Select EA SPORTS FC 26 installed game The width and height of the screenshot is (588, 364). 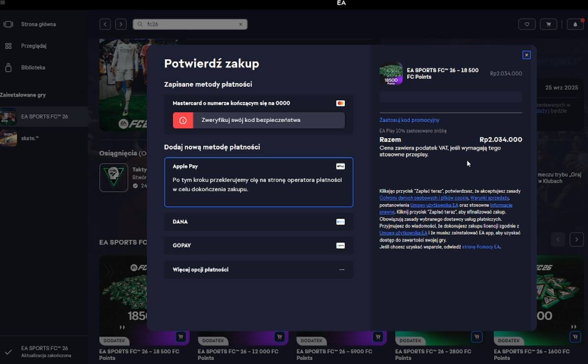(44, 117)
